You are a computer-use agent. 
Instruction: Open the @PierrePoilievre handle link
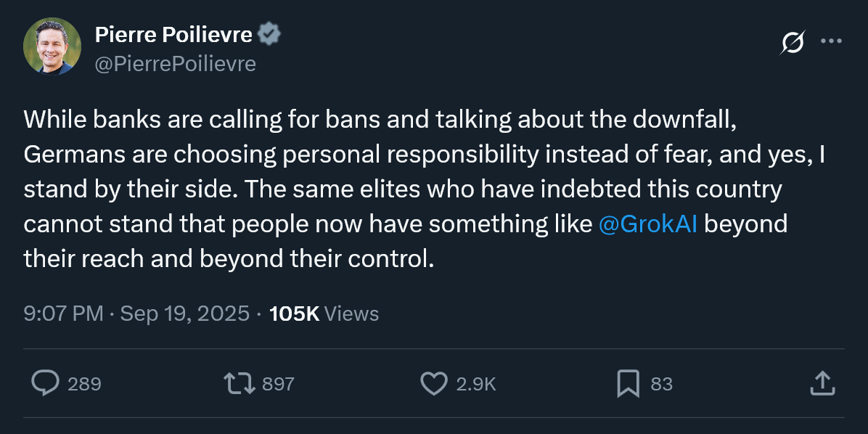click(x=175, y=64)
